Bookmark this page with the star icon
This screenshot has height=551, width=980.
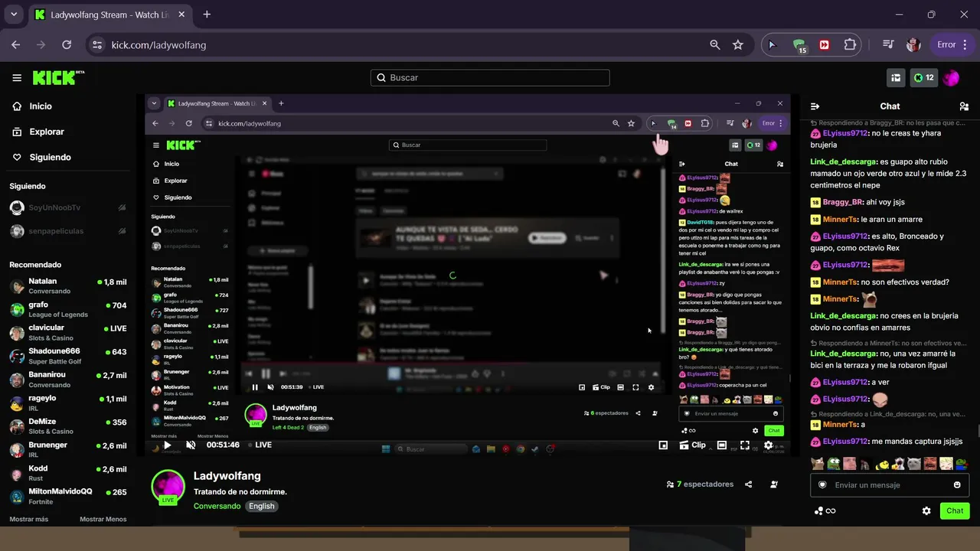[x=738, y=45]
